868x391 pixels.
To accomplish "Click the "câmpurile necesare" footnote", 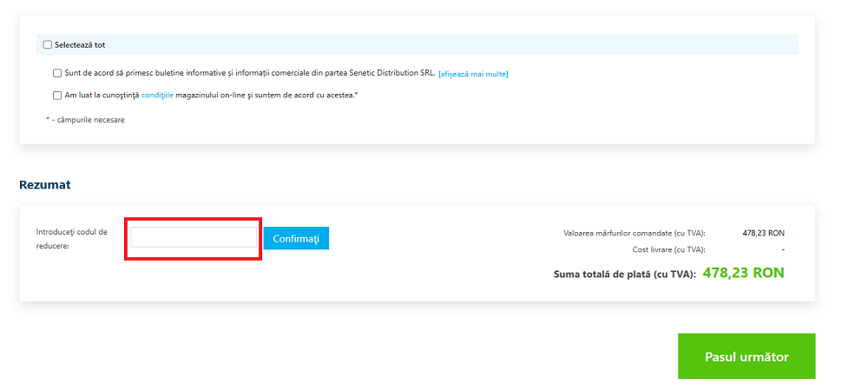I will coord(87,120).
